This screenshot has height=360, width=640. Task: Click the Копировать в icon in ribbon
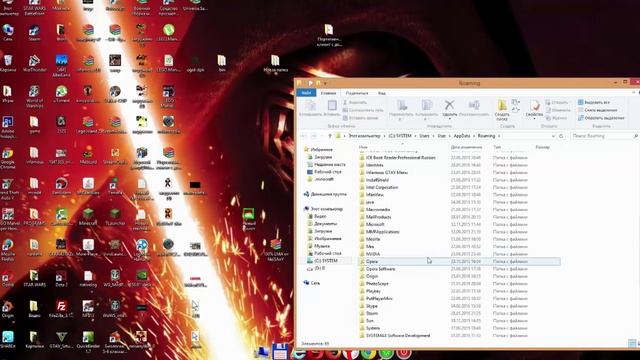point(427,105)
